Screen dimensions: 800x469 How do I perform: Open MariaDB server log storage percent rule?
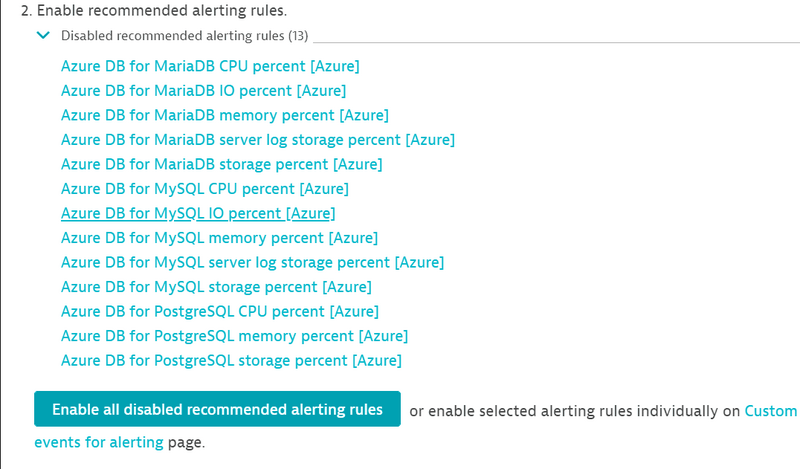tap(257, 140)
